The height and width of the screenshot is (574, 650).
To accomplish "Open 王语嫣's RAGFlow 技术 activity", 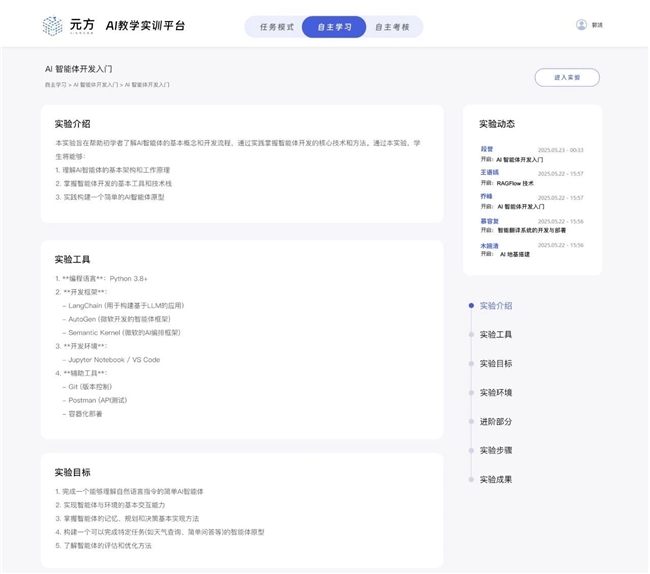I will pos(515,183).
